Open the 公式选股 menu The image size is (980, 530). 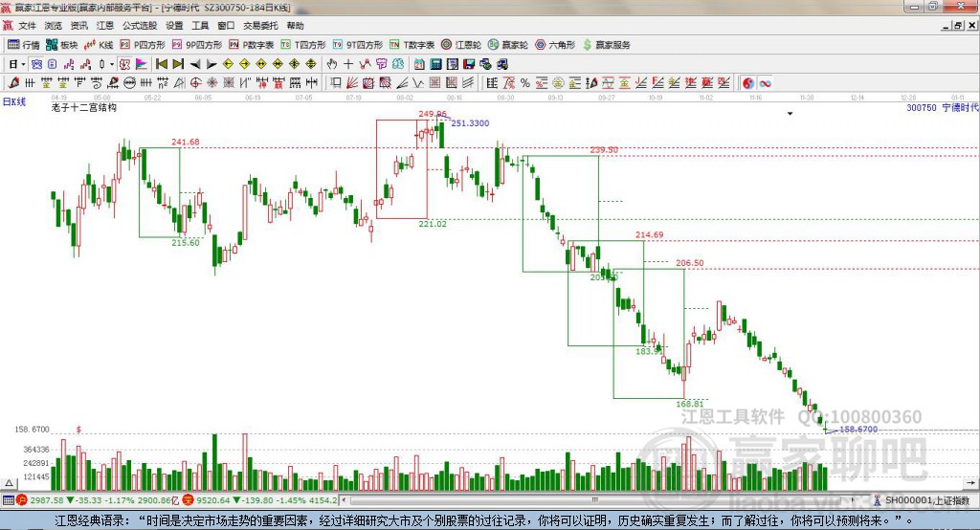[x=140, y=26]
